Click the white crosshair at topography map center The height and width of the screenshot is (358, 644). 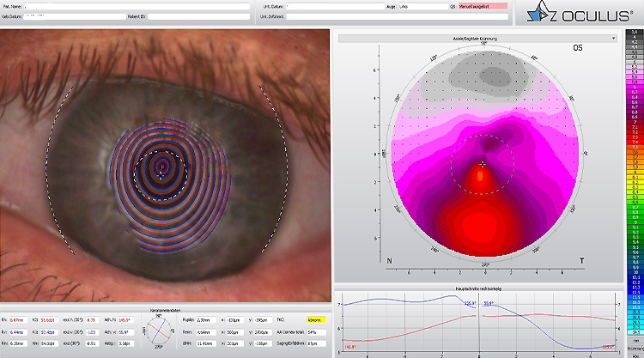pyautogui.click(x=483, y=162)
